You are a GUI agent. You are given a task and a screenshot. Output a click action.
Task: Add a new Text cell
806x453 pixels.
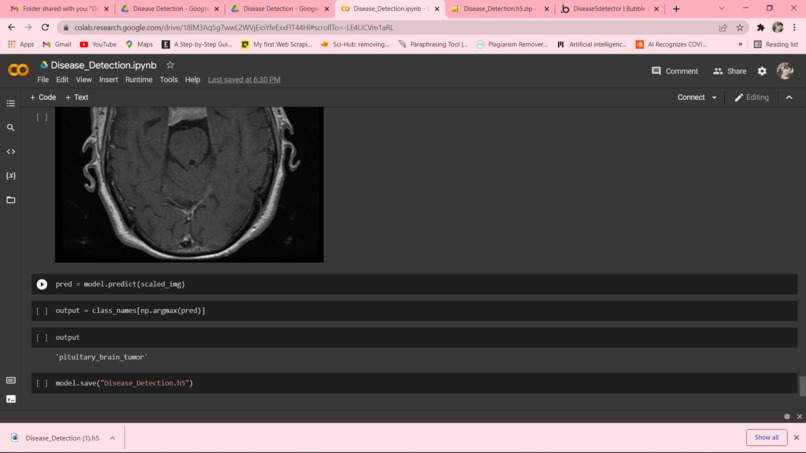[77, 98]
